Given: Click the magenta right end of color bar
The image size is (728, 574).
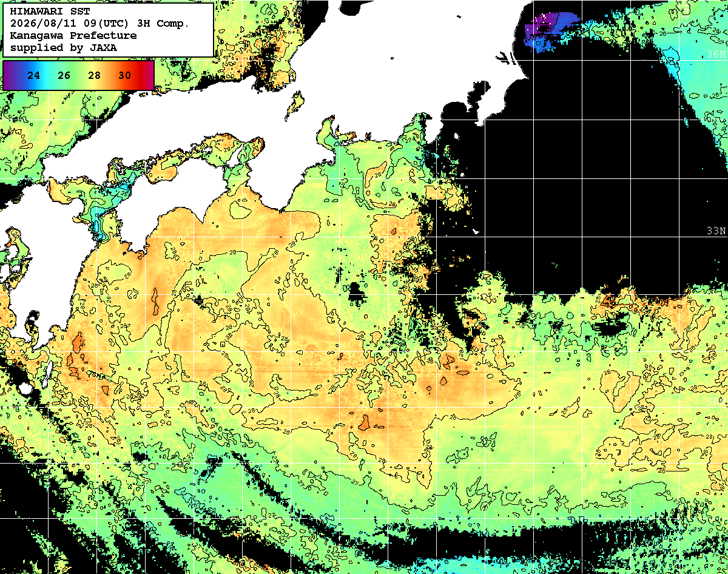Looking at the screenshot, I should [x=149, y=75].
